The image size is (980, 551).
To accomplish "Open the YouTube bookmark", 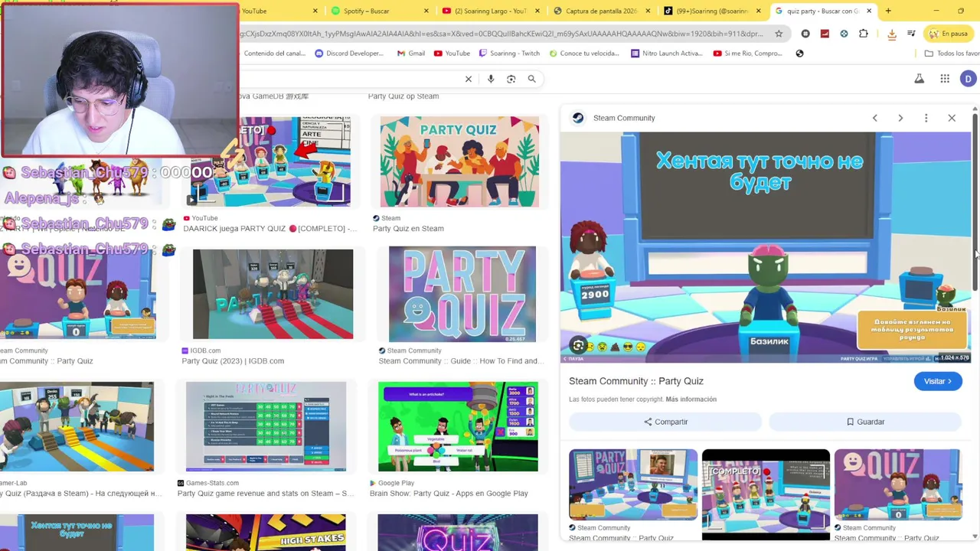I will click(x=452, y=54).
